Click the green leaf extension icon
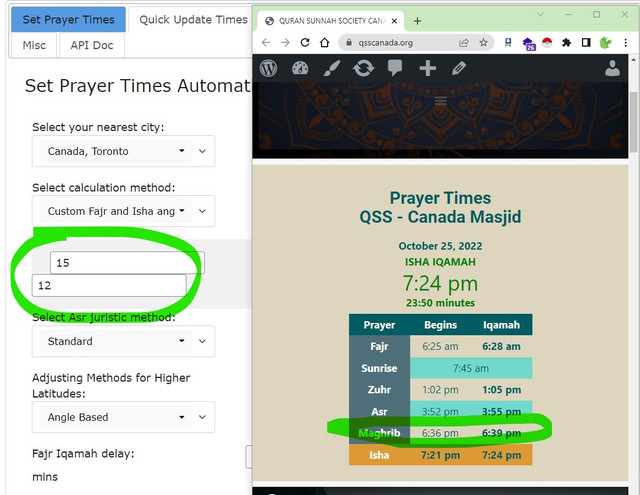Image resolution: width=640 pixels, height=495 pixels. [x=605, y=42]
